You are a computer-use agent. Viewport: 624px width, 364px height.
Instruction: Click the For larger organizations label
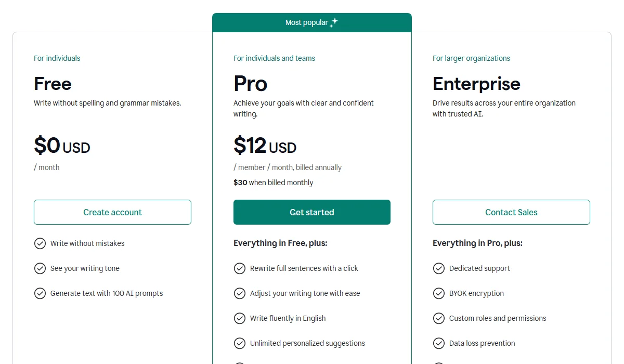click(x=471, y=58)
